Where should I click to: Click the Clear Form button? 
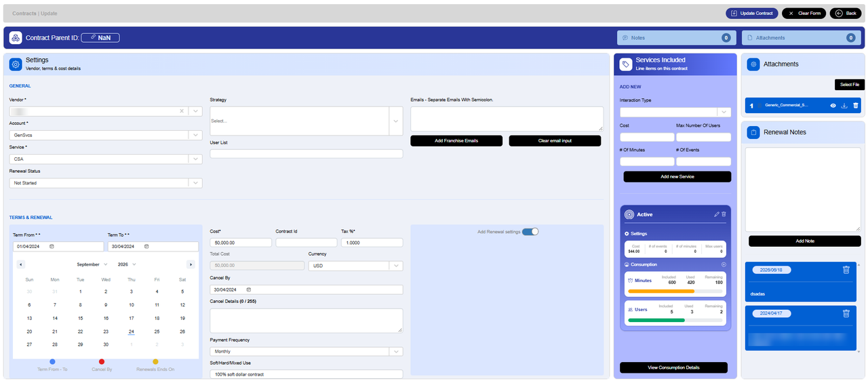tap(804, 13)
